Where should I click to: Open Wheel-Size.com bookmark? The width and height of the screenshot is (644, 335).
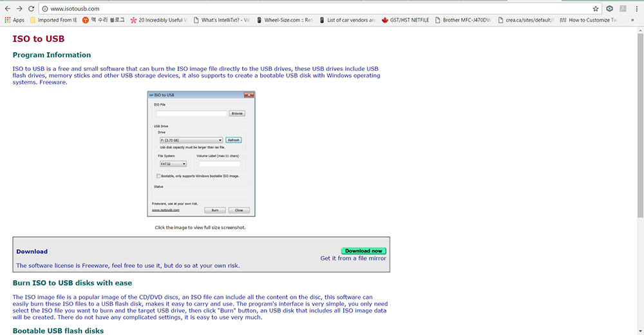(284, 20)
